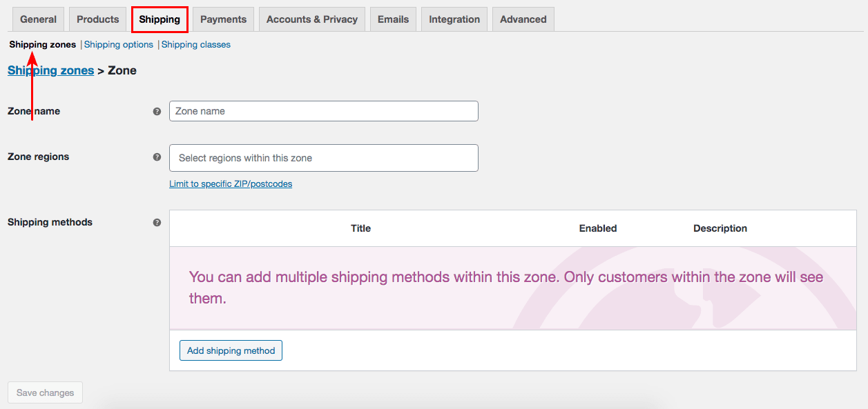
Task: Click the Title column header
Action: point(360,228)
